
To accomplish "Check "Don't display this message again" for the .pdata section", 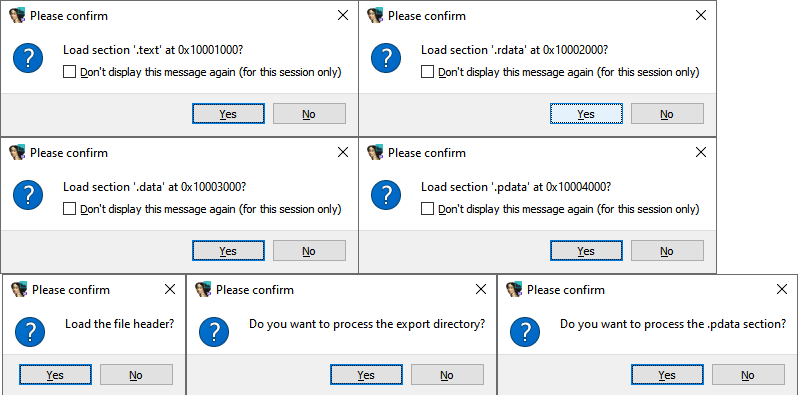I will tap(428, 209).
